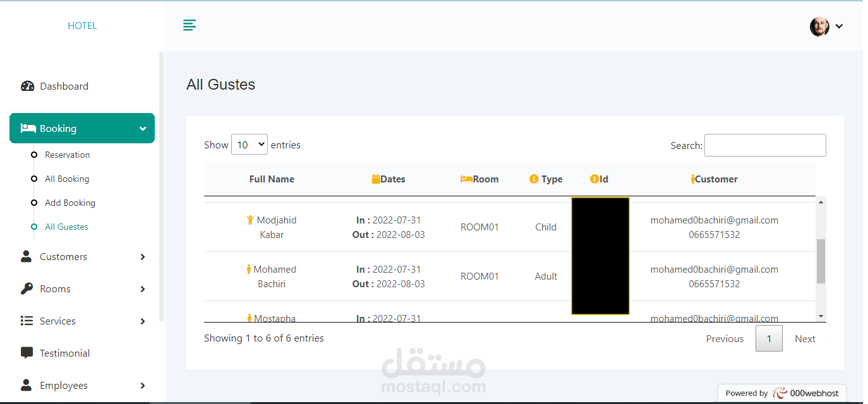Viewport: 868px width, 404px height.
Task: Click the HOTEL logo link
Action: (82, 26)
